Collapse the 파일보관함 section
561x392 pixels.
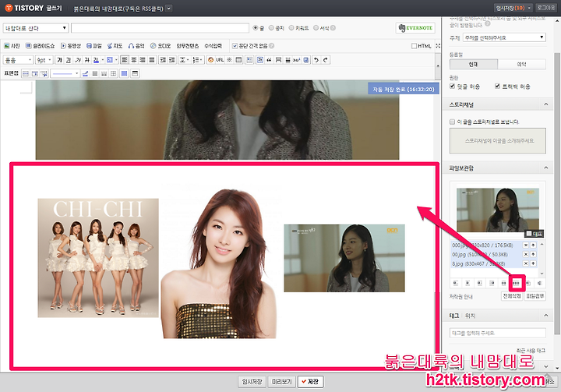pos(545,168)
